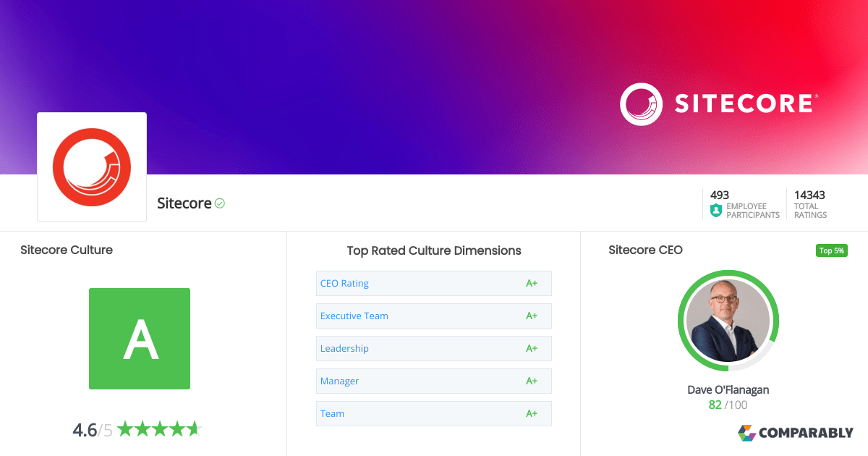The height and width of the screenshot is (456, 868).
Task: Select the Leadership culture dimension
Action: [344, 348]
